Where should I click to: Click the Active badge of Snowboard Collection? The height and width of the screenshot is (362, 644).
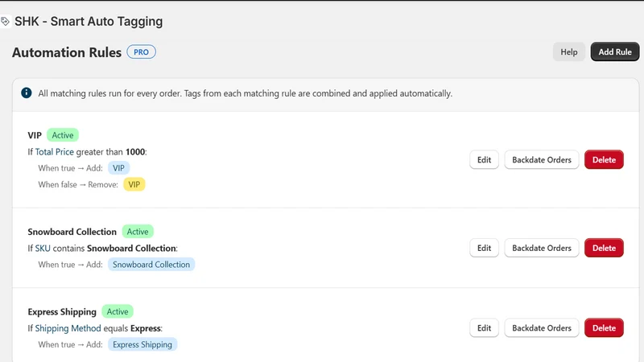click(138, 232)
